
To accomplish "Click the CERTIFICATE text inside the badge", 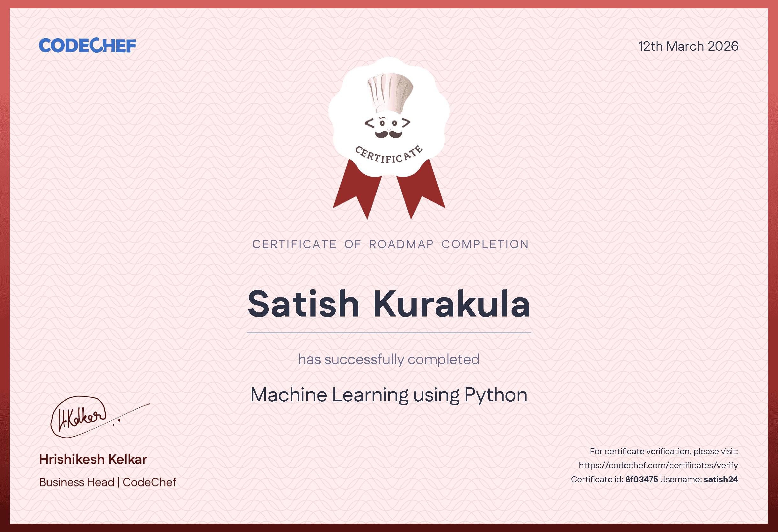I will click(389, 155).
